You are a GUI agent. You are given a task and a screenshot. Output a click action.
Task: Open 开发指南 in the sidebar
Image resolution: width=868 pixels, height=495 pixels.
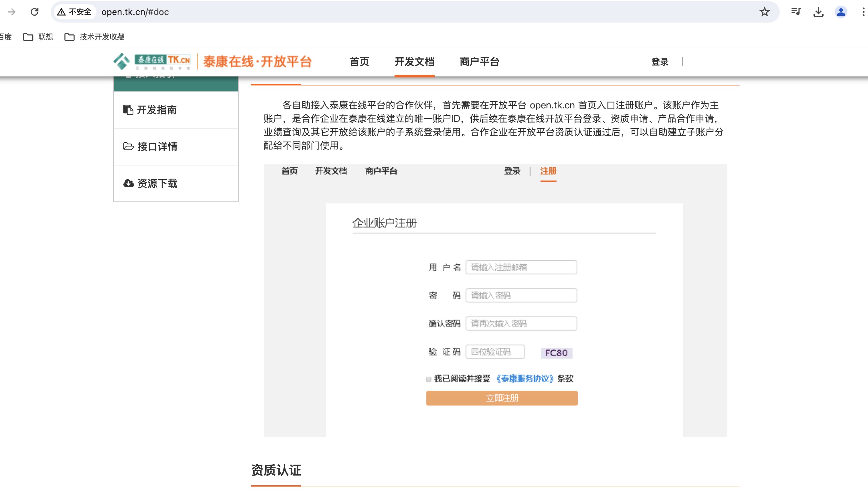(x=176, y=110)
